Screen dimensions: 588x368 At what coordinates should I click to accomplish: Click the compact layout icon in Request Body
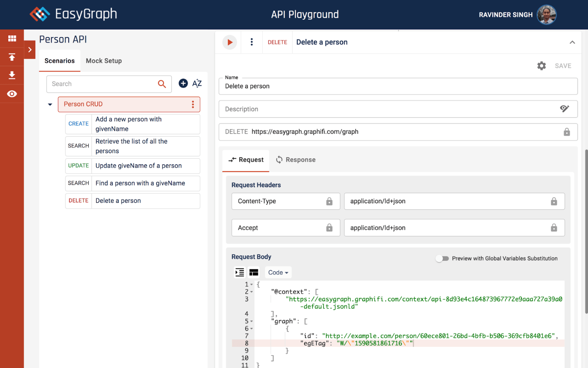(254, 272)
